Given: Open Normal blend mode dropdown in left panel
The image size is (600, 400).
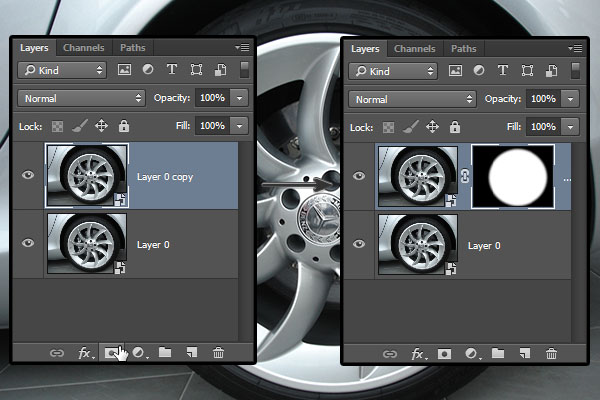Looking at the screenshot, I should click(81, 99).
